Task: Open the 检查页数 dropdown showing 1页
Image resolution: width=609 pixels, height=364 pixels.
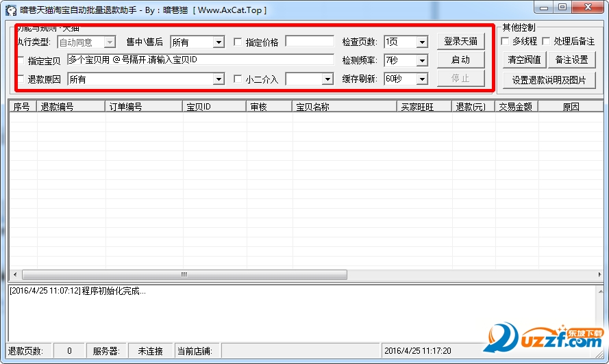Action: click(406, 42)
